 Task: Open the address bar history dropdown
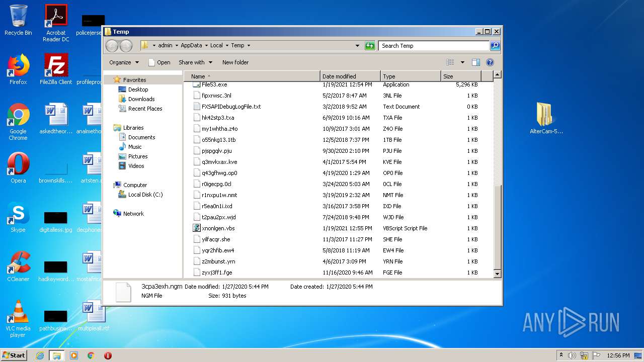pyautogui.click(x=357, y=46)
